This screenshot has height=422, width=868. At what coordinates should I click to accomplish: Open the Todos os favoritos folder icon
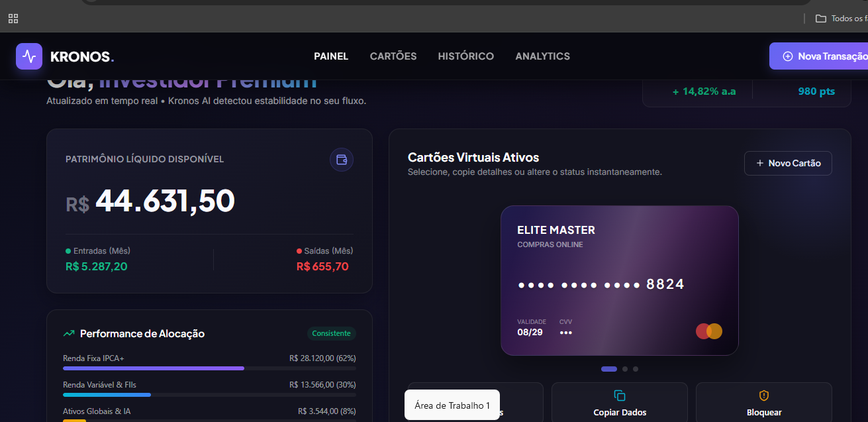pos(821,19)
